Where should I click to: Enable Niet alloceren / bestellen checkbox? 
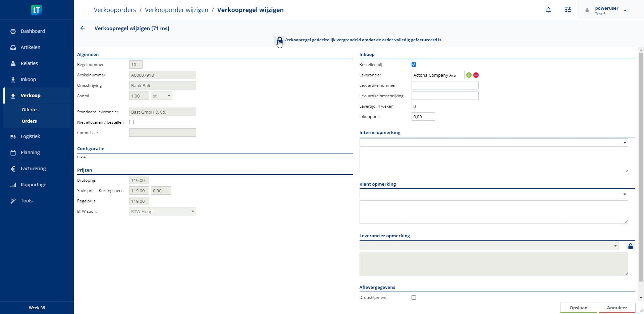(131, 122)
